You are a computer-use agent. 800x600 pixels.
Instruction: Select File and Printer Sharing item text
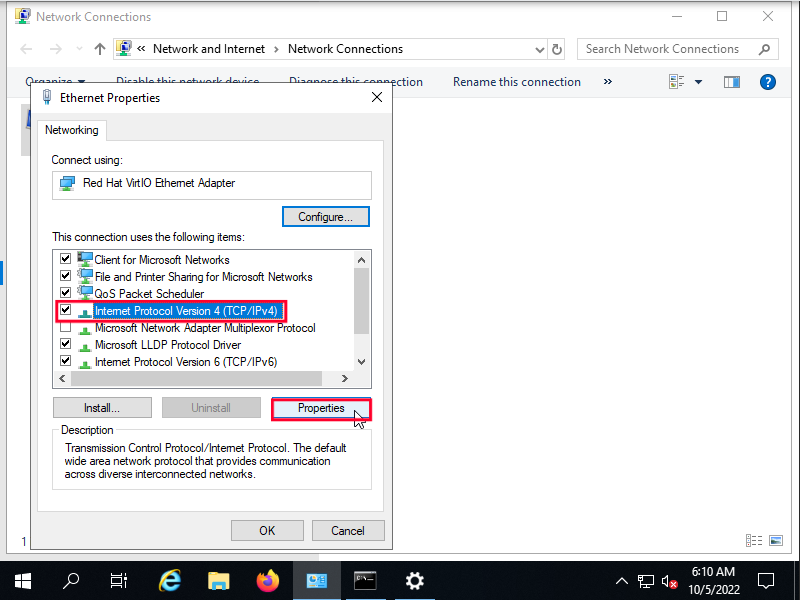(204, 277)
